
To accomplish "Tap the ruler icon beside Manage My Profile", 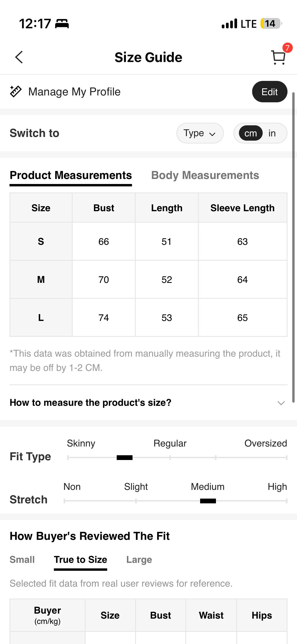I will pos(16,92).
